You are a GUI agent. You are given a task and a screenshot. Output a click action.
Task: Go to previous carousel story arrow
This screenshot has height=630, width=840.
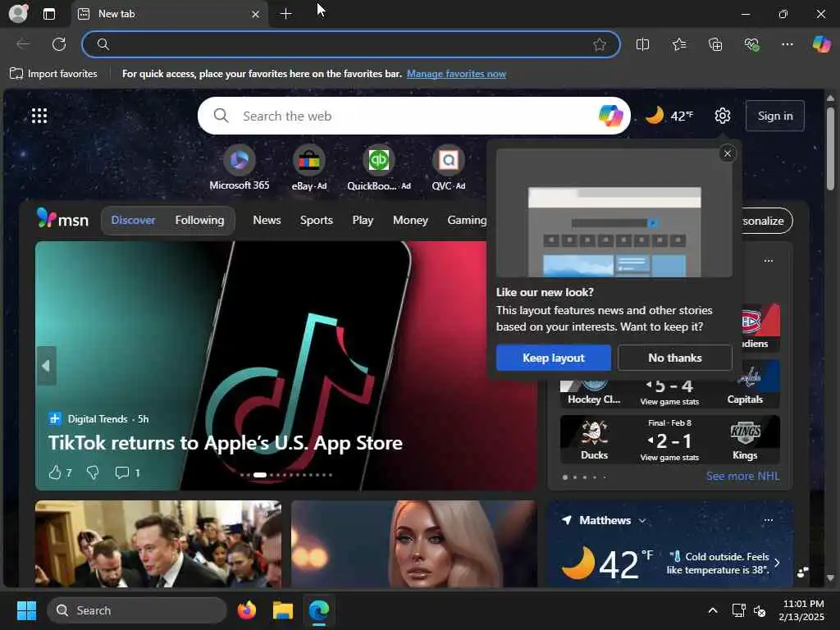(x=46, y=365)
